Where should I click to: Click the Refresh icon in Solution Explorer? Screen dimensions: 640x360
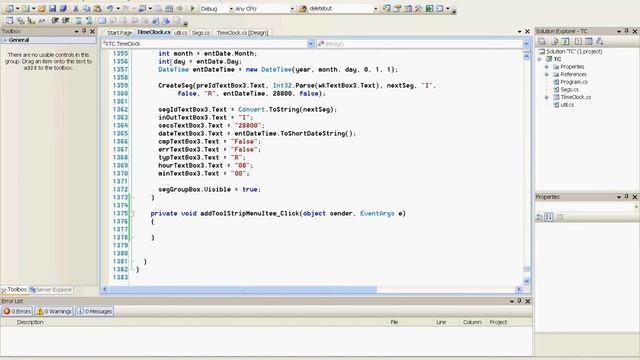click(x=565, y=41)
